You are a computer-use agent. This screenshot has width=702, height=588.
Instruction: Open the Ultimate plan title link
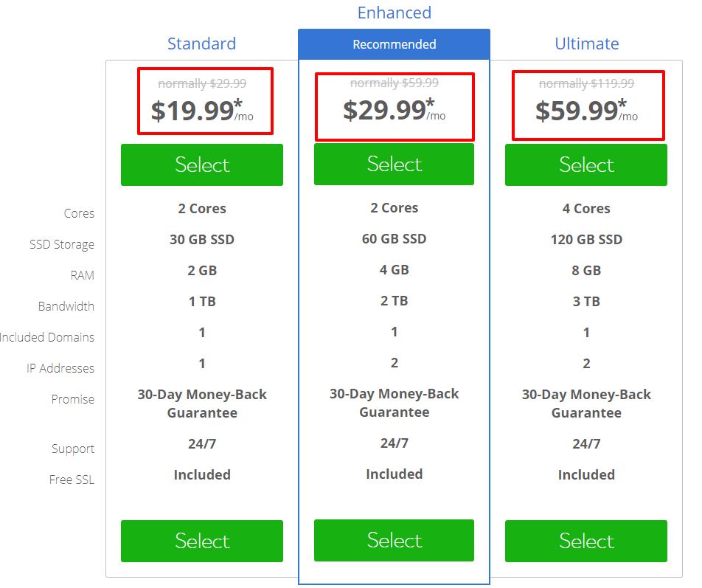586,44
